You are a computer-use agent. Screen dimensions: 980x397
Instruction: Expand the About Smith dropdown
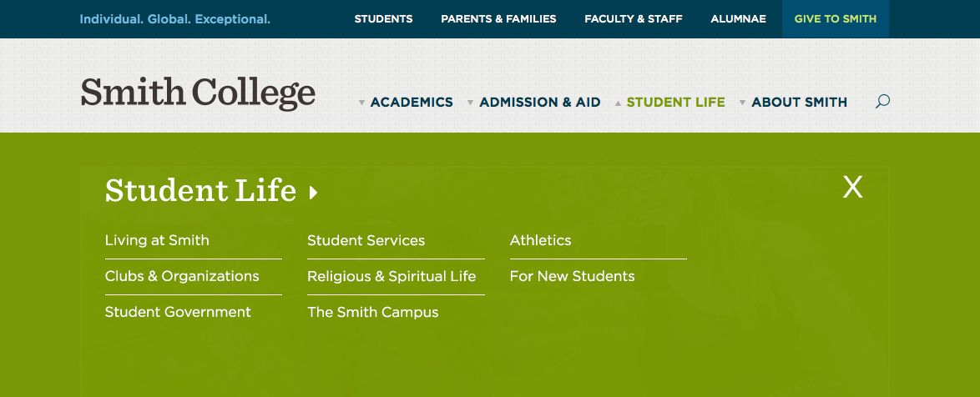coord(799,103)
